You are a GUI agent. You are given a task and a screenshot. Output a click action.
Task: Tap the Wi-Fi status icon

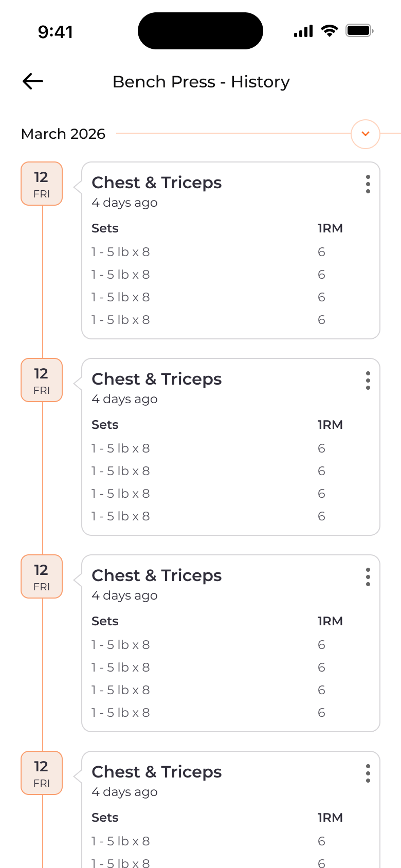click(x=330, y=31)
